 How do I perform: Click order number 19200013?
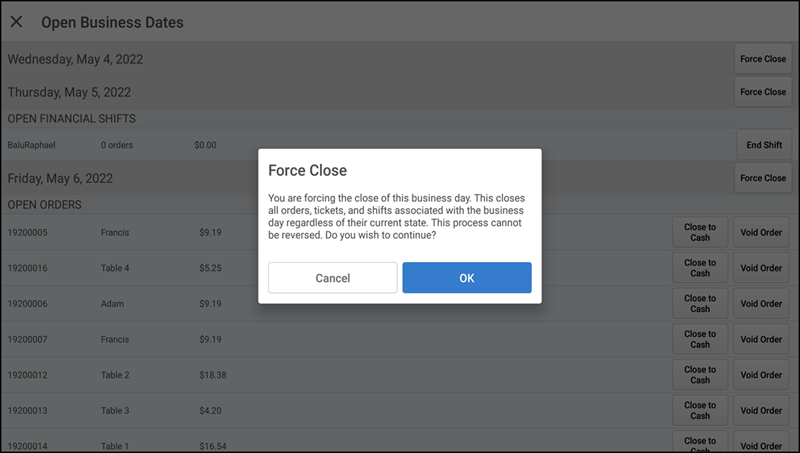[28, 411]
